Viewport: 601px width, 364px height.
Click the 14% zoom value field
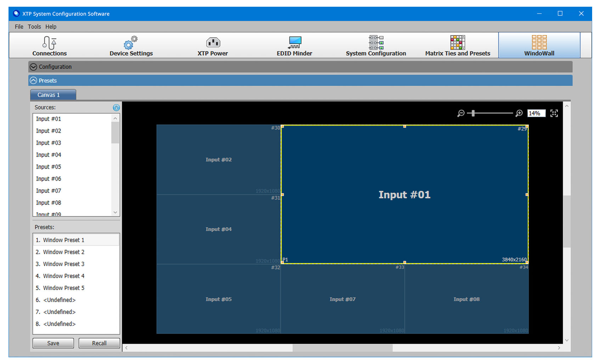(536, 113)
